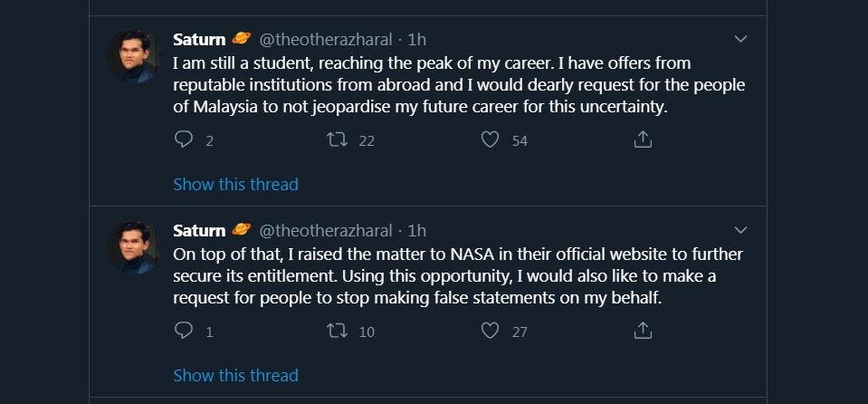Viewport: 868px width, 404px height.
Task: Show this thread under the career tweet
Action: 235,184
